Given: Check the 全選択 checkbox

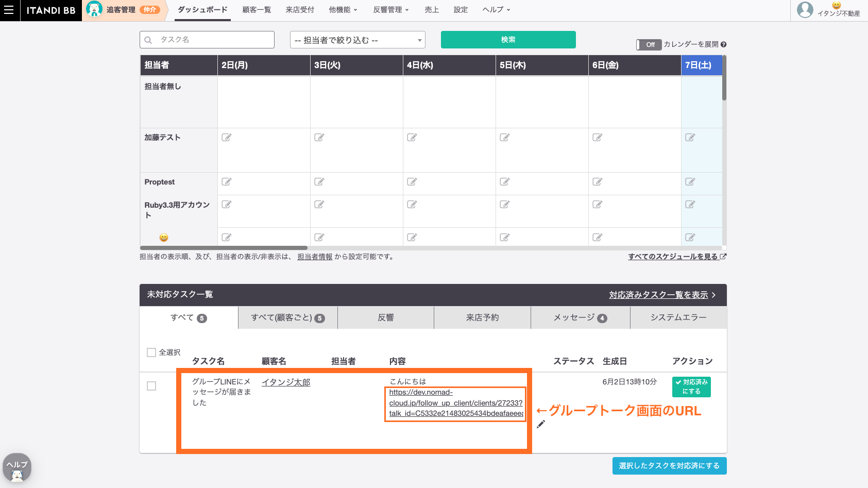Looking at the screenshot, I should [151, 352].
